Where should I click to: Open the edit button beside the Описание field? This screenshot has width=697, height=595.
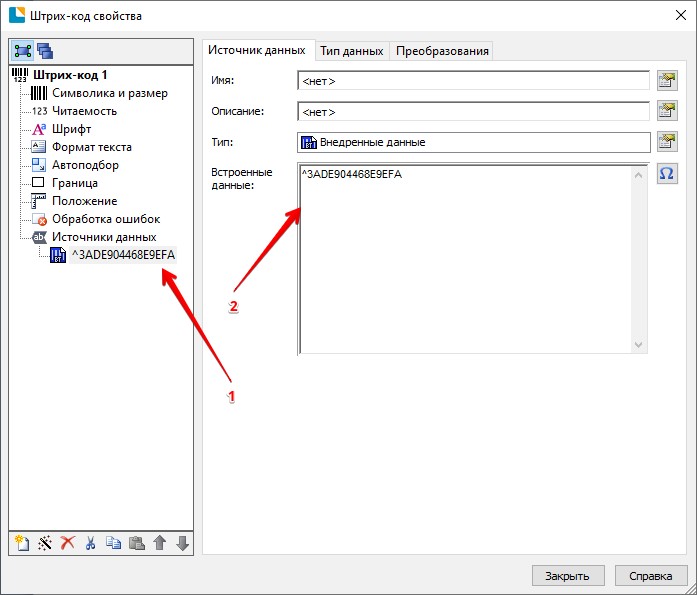[x=667, y=112]
